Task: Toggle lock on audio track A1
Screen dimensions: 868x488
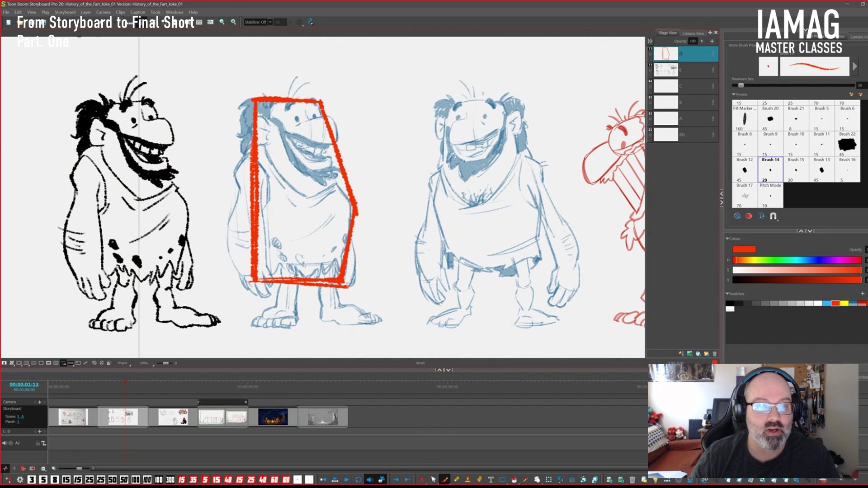Action: tap(38, 443)
